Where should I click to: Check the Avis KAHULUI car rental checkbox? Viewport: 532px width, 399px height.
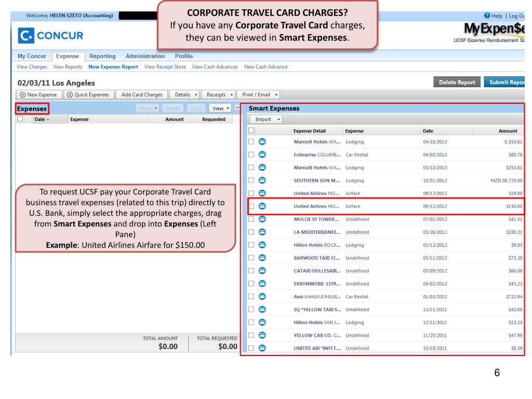251,297
